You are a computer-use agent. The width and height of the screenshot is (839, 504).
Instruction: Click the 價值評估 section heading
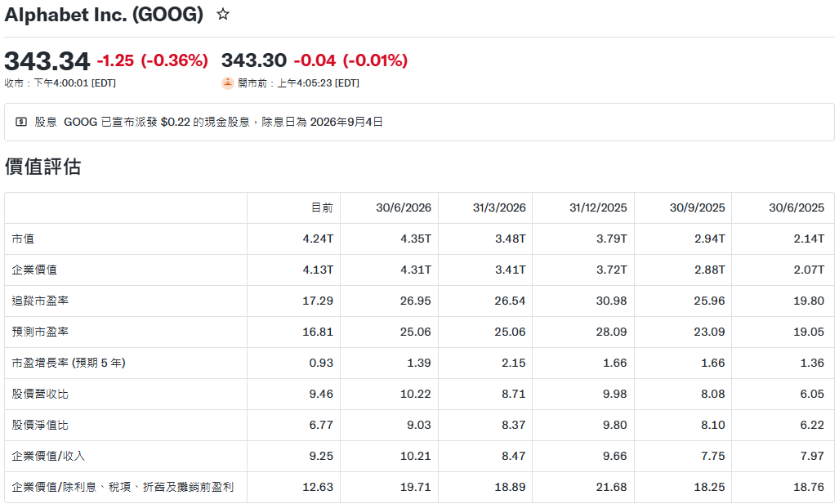(42, 167)
